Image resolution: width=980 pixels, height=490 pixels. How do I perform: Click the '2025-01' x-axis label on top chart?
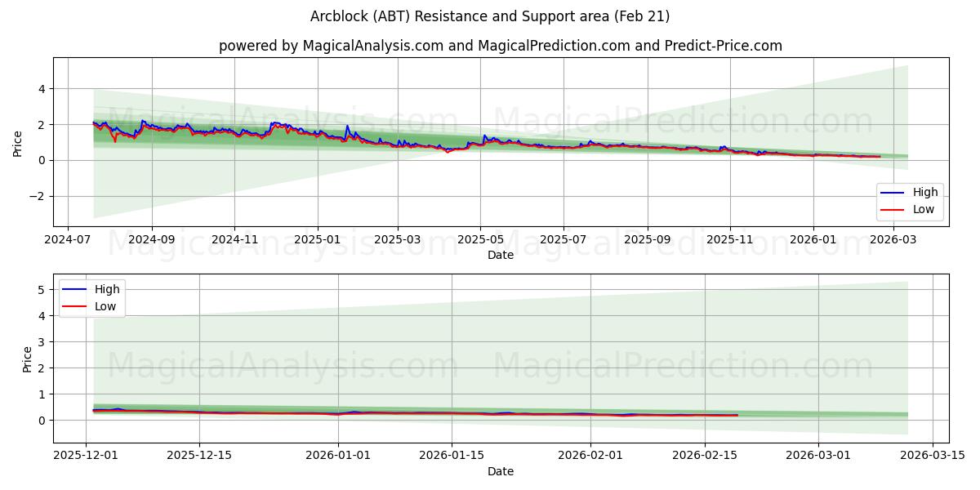click(318, 240)
